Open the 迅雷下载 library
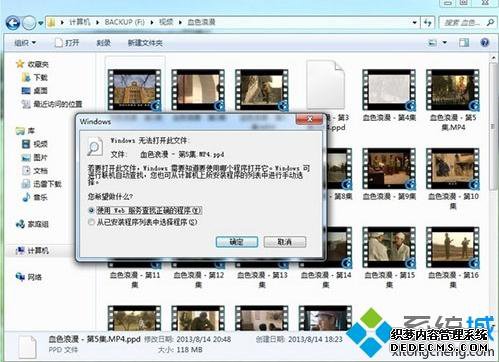This screenshot has height=362, width=499. coord(42,184)
